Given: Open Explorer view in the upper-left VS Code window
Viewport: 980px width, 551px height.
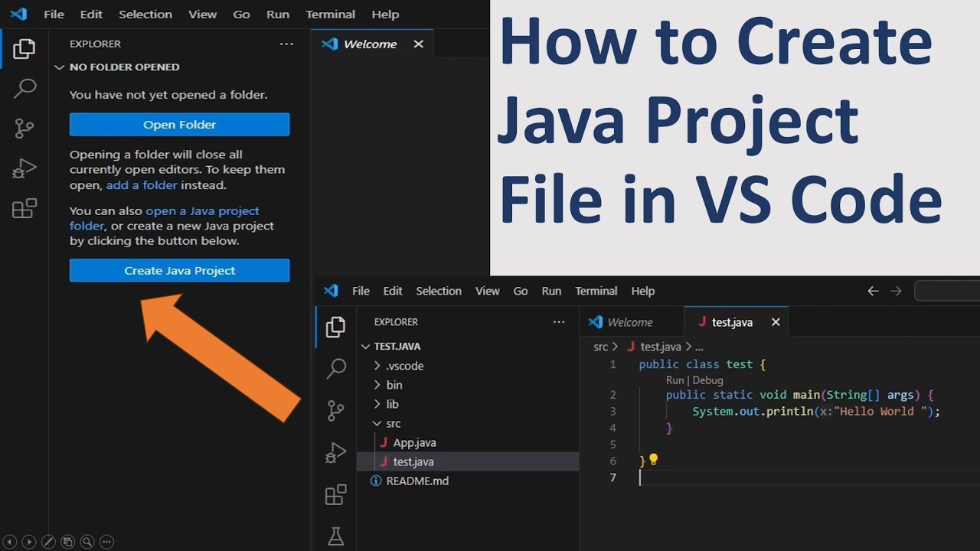Looking at the screenshot, I should click(24, 49).
